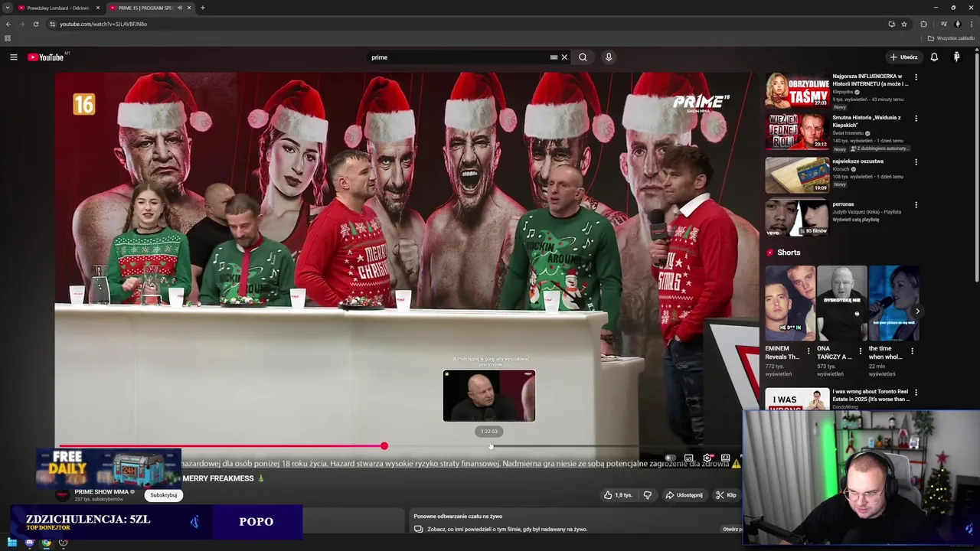Open the perronas playlist
980x551 pixels.
click(x=843, y=204)
